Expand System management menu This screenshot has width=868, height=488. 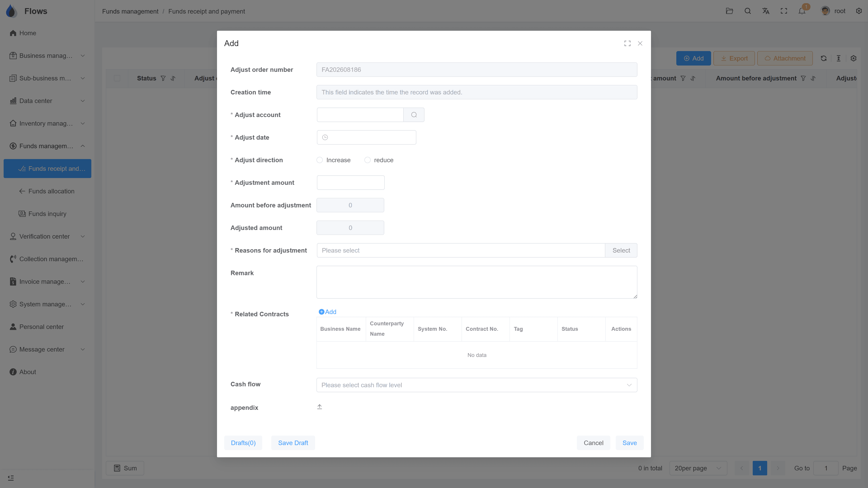point(47,304)
